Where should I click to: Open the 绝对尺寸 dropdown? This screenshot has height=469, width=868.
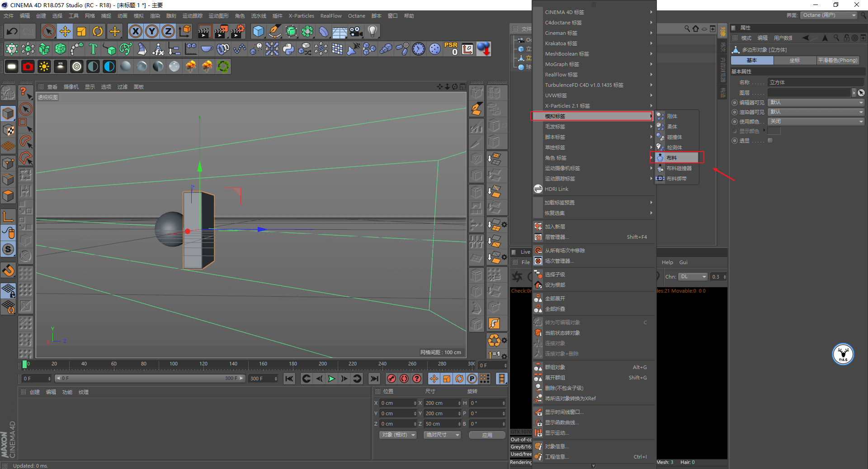[x=442, y=435]
